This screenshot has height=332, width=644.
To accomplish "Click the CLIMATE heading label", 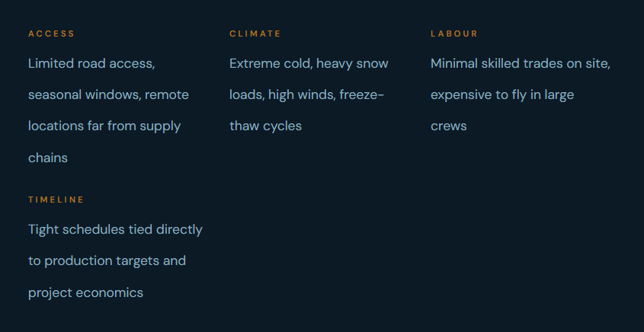I will (x=255, y=34).
